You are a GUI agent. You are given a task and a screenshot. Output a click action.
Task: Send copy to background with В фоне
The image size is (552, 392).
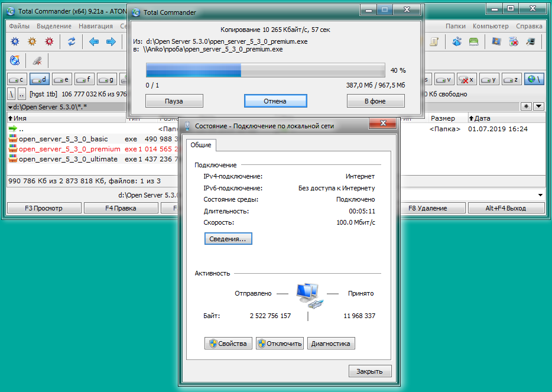coord(376,101)
